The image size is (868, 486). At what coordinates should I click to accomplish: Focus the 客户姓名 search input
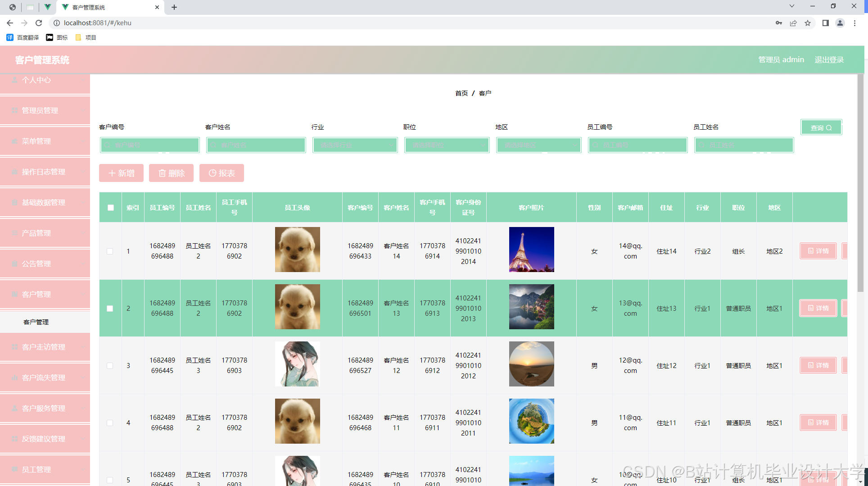pyautogui.click(x=256, y=145)
